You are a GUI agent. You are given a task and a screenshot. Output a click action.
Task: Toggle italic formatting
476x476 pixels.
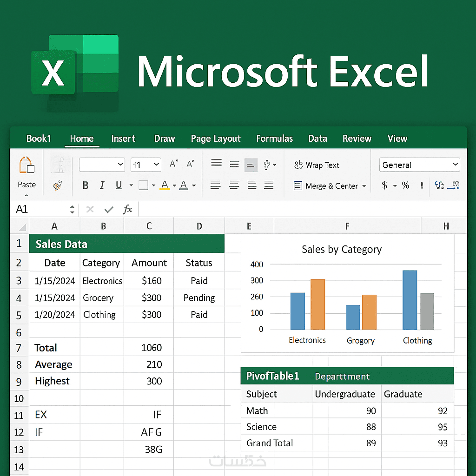click(102, 185)
